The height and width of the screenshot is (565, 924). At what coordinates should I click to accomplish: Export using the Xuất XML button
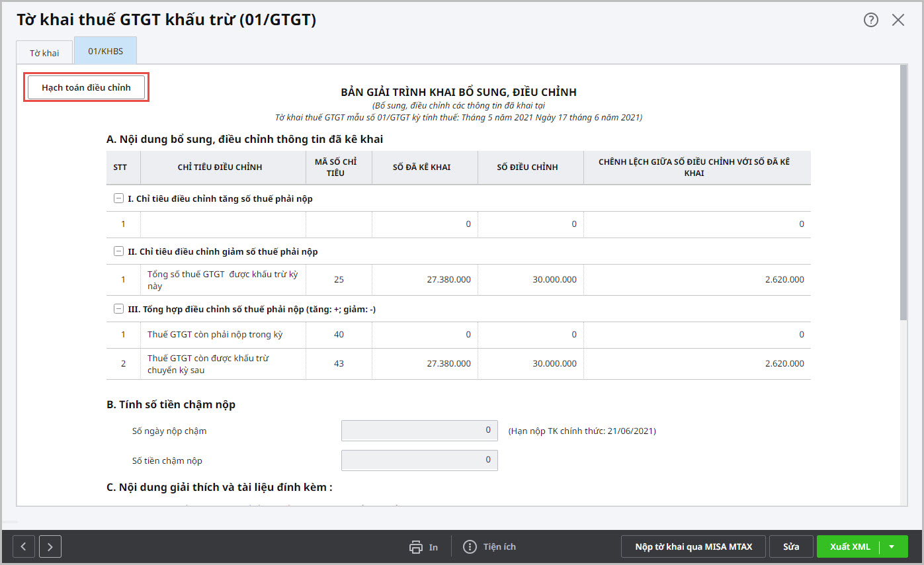[x=849, y=547]
